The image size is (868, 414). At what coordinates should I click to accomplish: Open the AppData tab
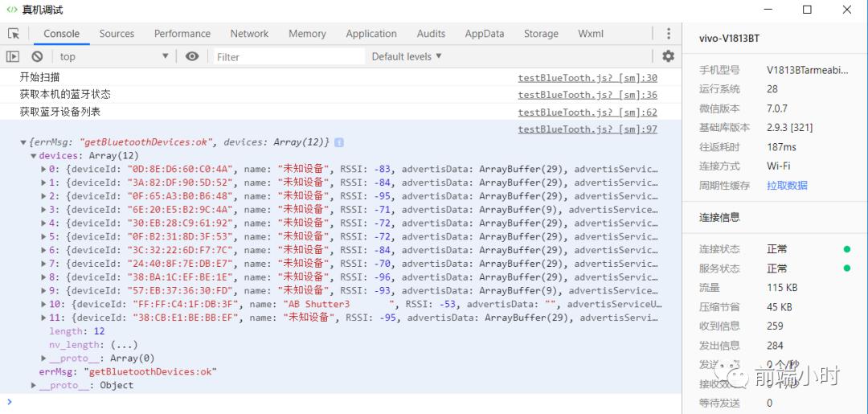[x=484, y=34]
